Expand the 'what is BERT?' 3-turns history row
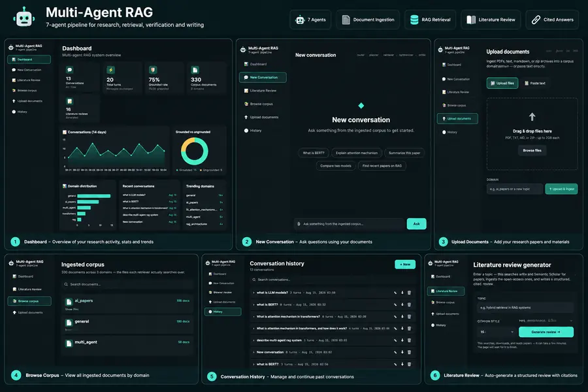The width and height of the screenshot is (588, 392). [254, 364]
